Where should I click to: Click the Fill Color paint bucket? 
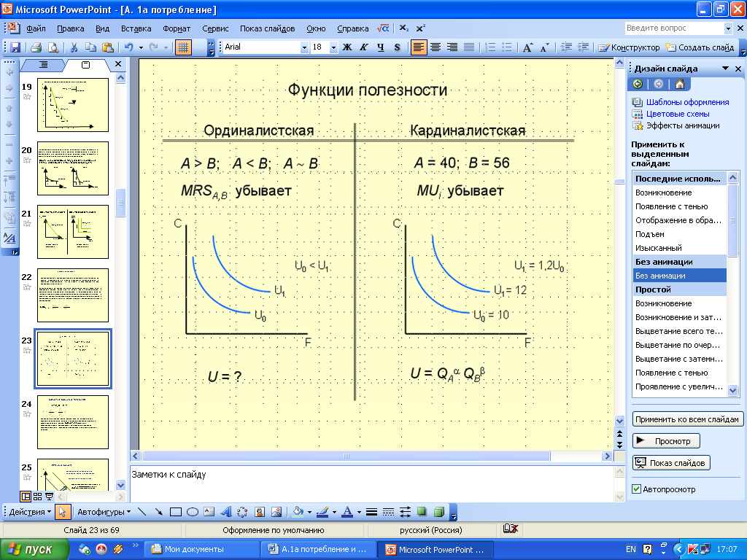click(298, 512)
